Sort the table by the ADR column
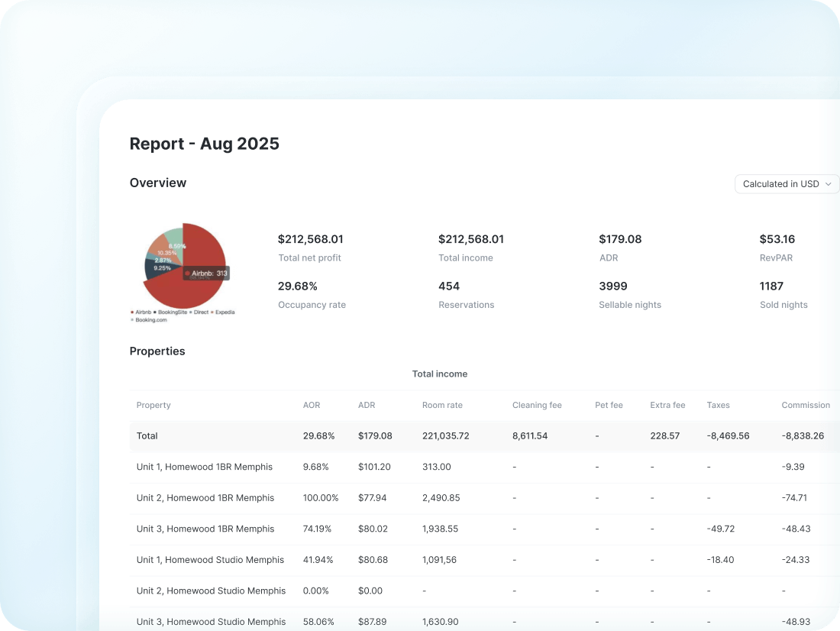 (x=367, y=405)
